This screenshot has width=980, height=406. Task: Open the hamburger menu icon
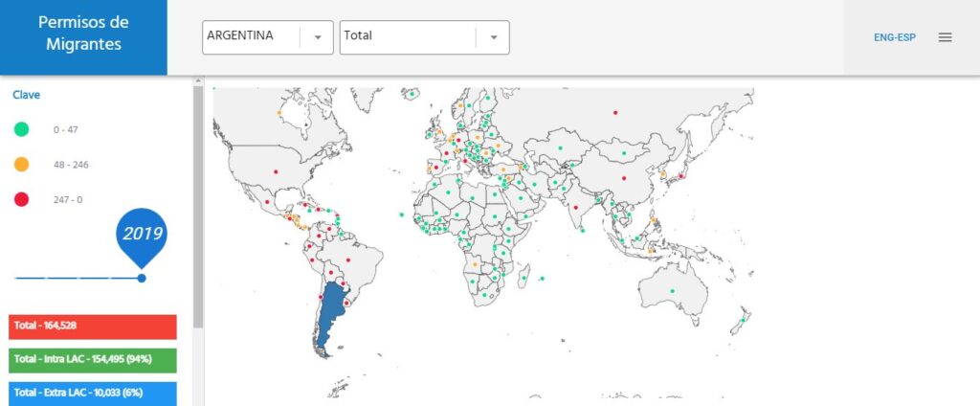coord(945,37)
